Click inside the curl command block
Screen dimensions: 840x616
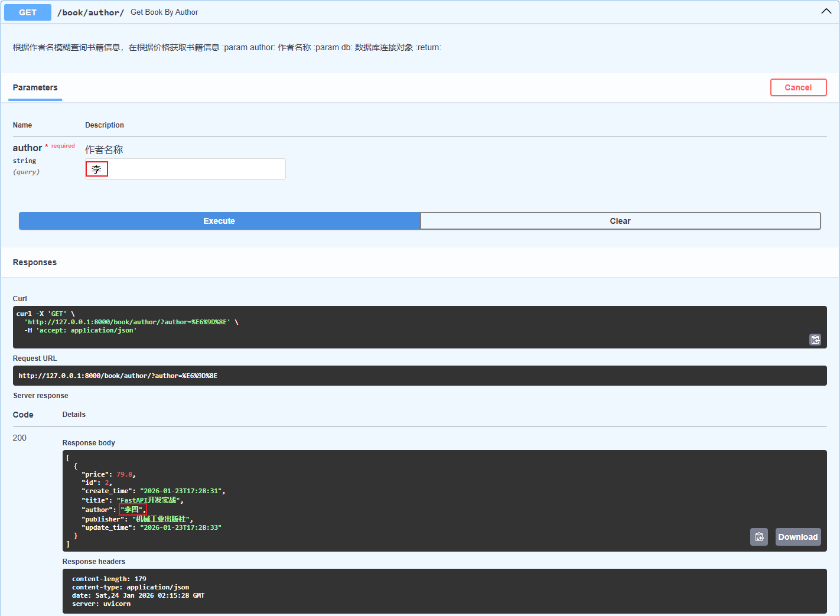point(419,327)
